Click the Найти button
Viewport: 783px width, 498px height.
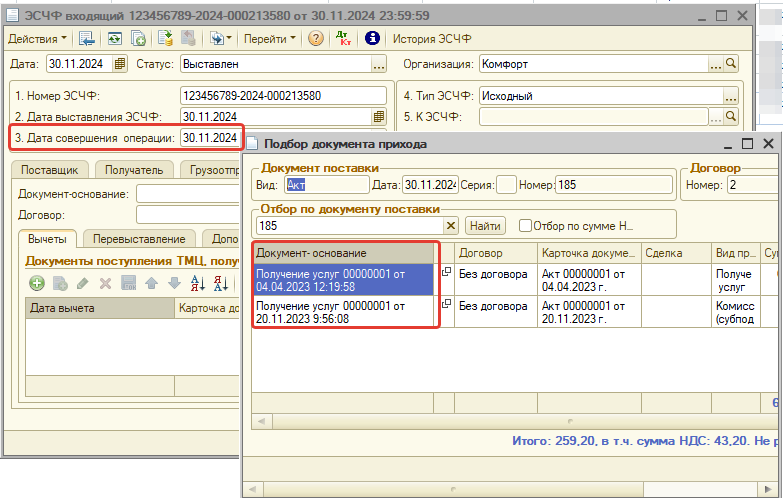pos(485,226)
